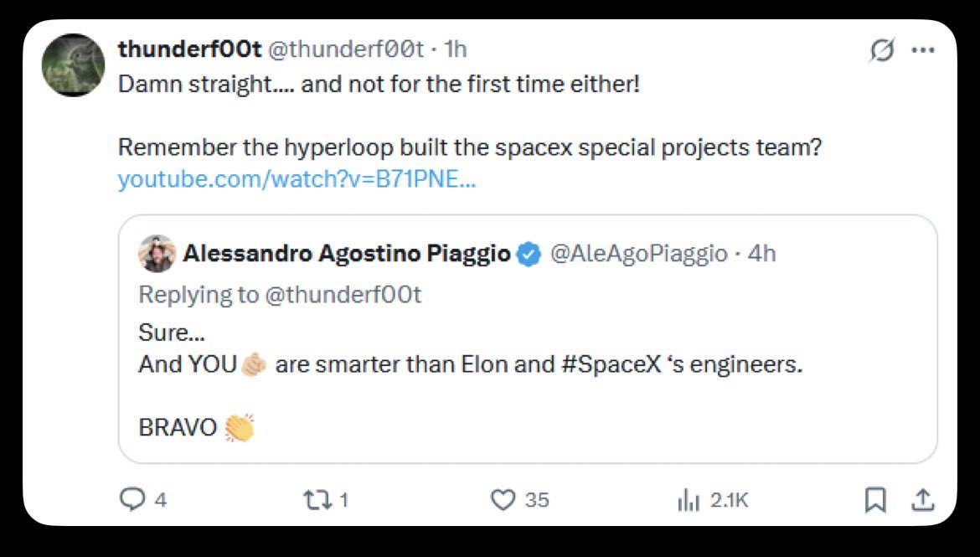This screenshot has width=980, height=557.
Task: Open the 1h timestamp link
Action: click(455, 49)
